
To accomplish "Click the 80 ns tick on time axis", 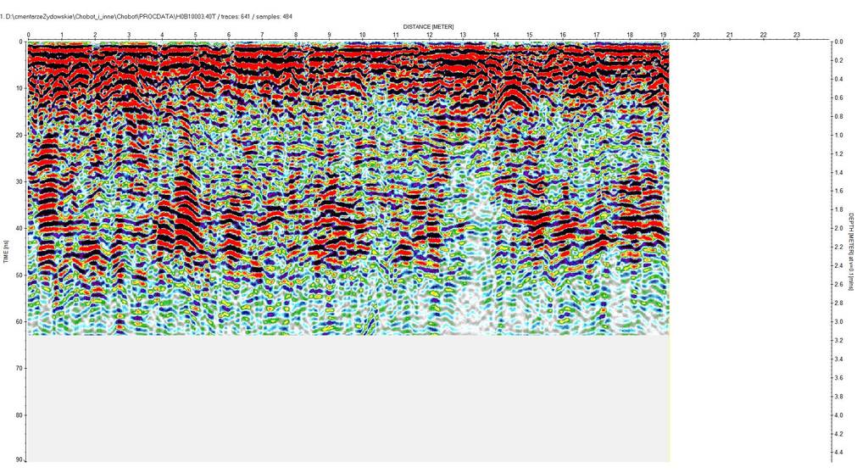I will [18, 415].
